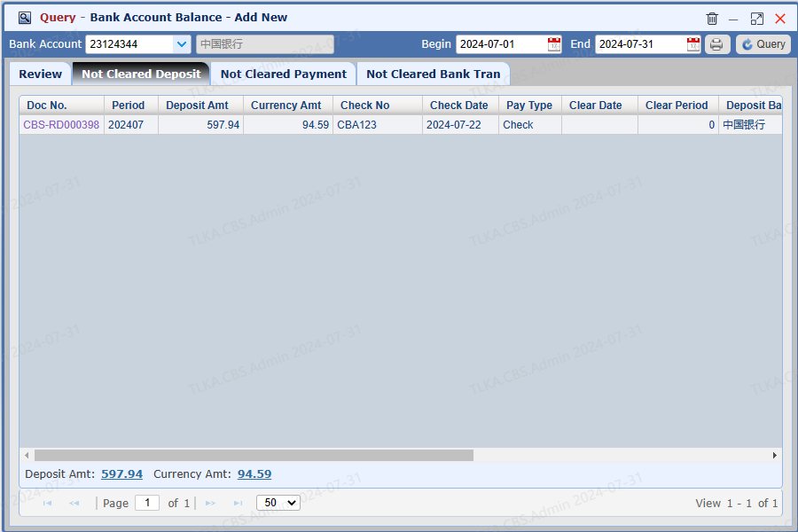Click the Bank Account number input field
Image resolution: width=798 pixels, height=532 pixels.
click(129, 44)
